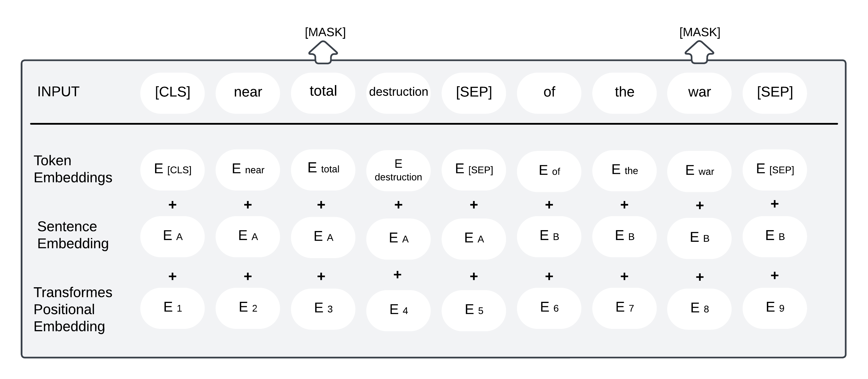
Task: Click the 'E destruction' token embedding pill
Action: coord(398,170)
